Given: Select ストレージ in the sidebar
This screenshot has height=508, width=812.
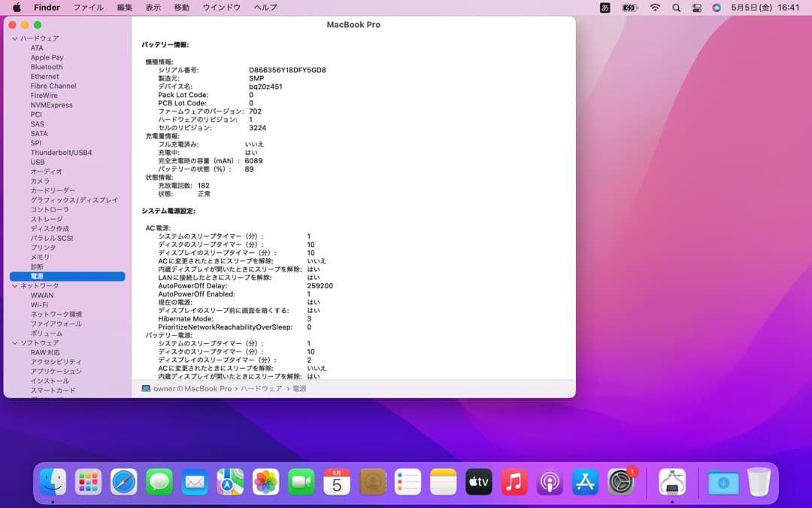Looking at the screenshot, I should coord(47,219).
